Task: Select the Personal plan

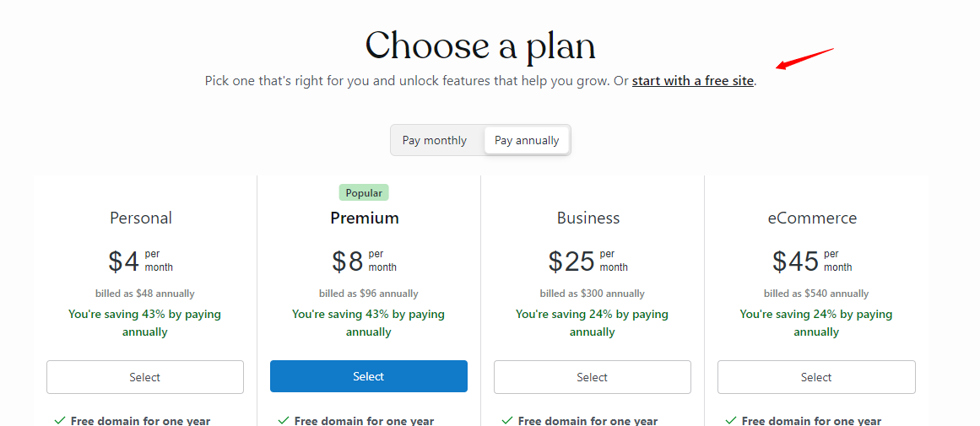Action: pos(145,377)
